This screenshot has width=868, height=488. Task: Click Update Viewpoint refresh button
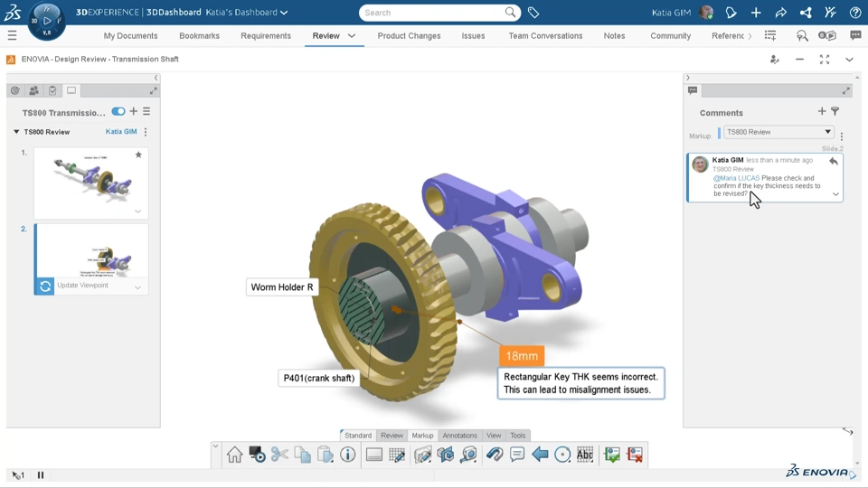pos(45,286)
